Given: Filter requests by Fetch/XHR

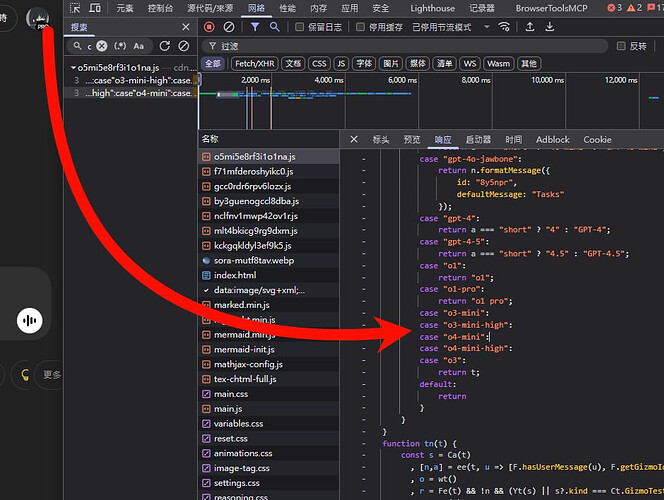Looking at the screenshot, I should pos(255,64).
